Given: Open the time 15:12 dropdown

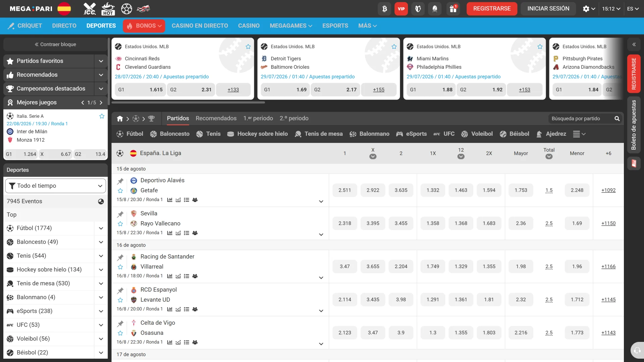Looking at the screenshot, I should pyautogui.click(x=611, y=9).
